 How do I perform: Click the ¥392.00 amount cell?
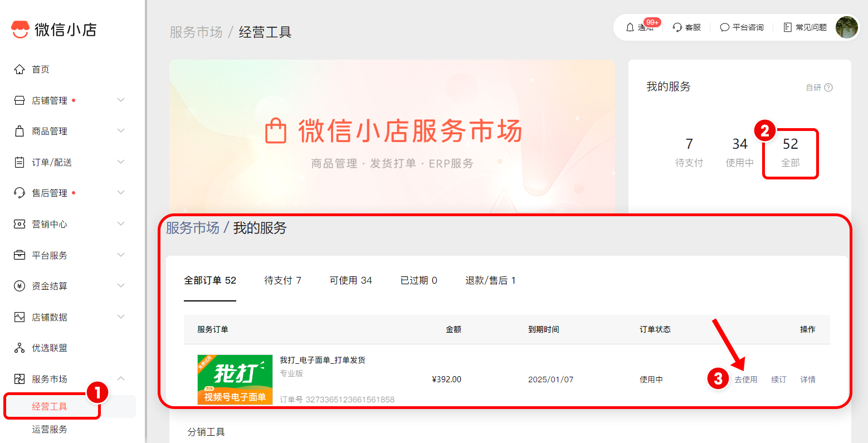point(446,379)
